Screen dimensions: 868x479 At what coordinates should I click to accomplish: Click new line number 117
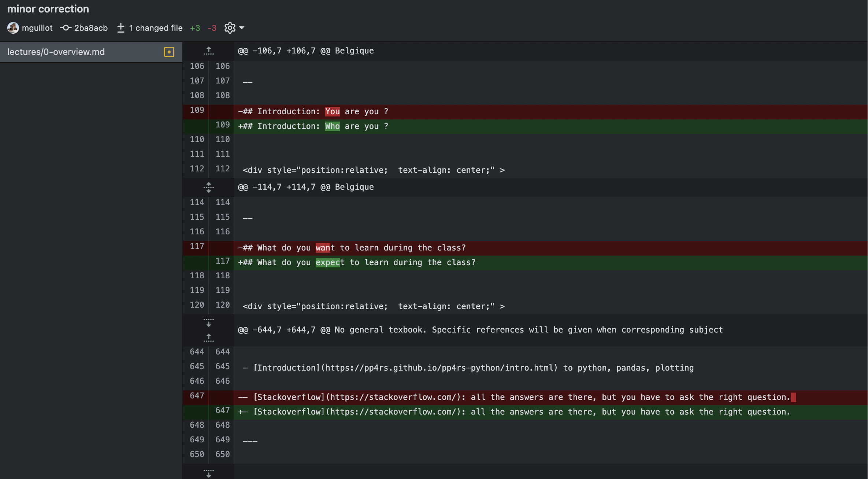coord(222,261)
